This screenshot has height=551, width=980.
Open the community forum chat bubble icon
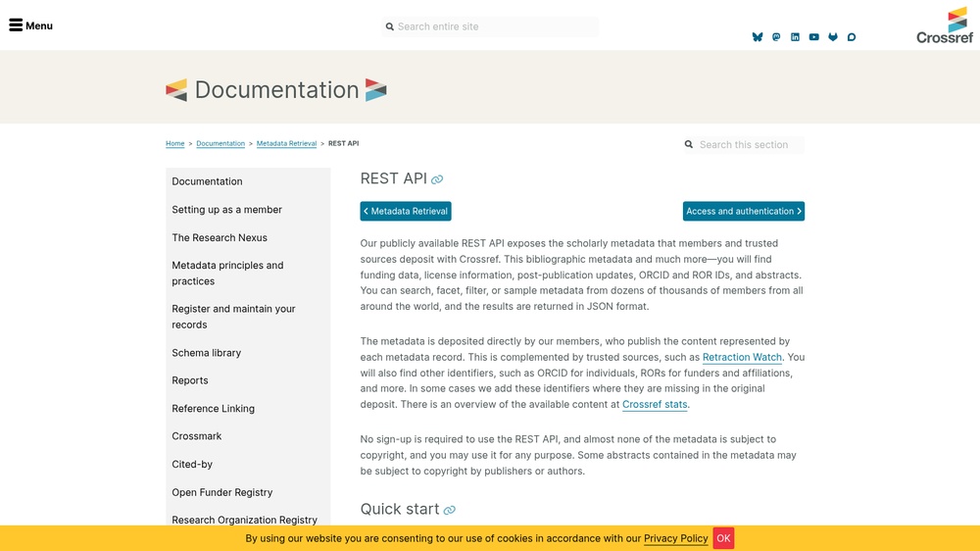click(852, 37)
